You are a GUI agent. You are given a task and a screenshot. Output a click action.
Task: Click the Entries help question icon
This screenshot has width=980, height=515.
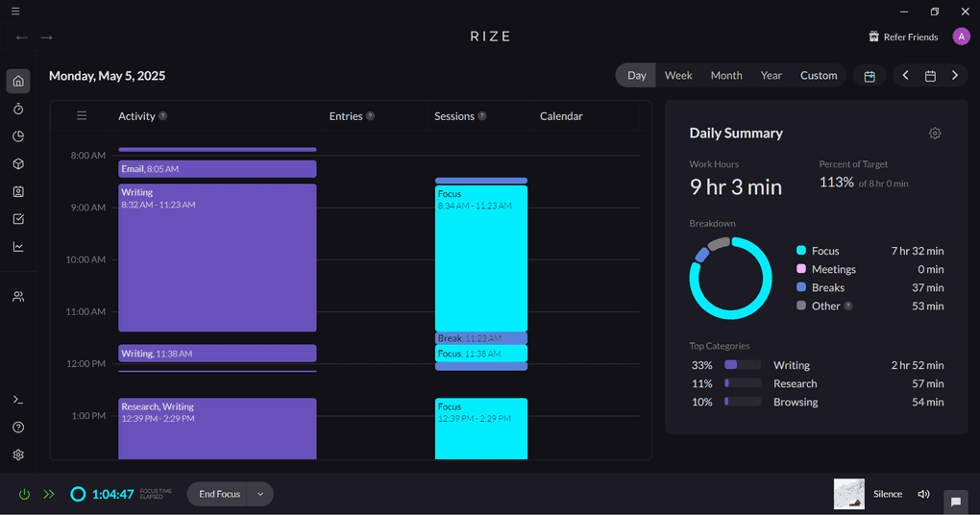pos(371,116)
